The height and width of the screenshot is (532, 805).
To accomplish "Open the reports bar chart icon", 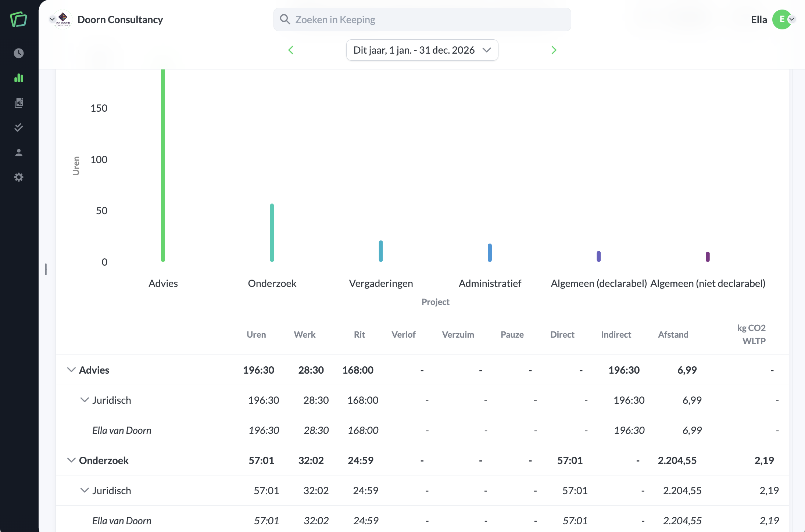I will 19,78.
